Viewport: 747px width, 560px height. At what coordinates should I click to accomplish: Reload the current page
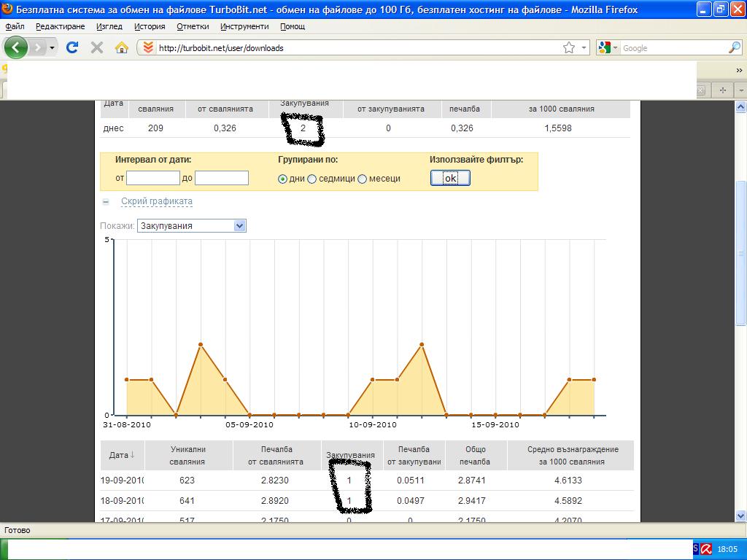[72, 47]
